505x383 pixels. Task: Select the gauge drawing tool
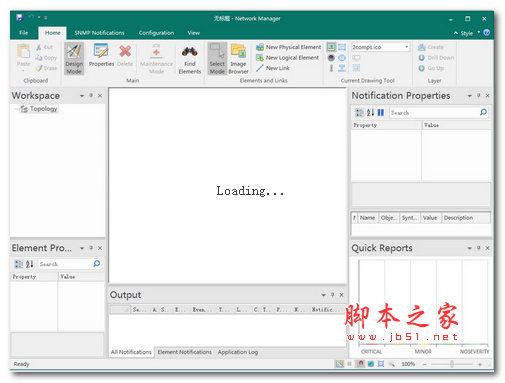tap(331, 58)
